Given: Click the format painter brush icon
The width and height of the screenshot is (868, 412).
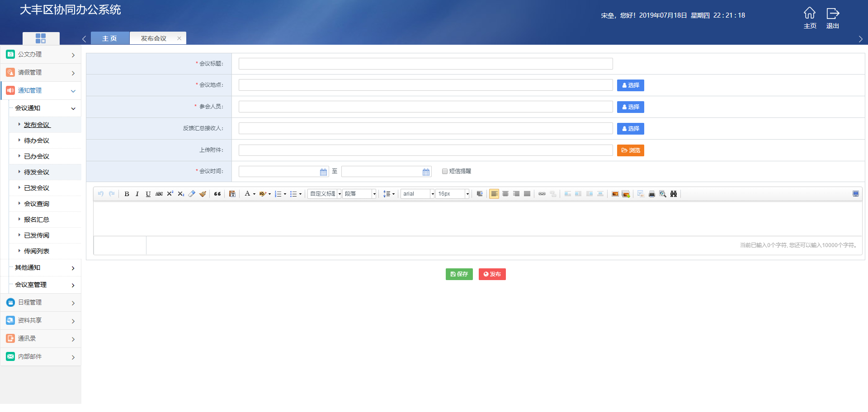Looking at the screenshot, I should (x=203, y=194).
